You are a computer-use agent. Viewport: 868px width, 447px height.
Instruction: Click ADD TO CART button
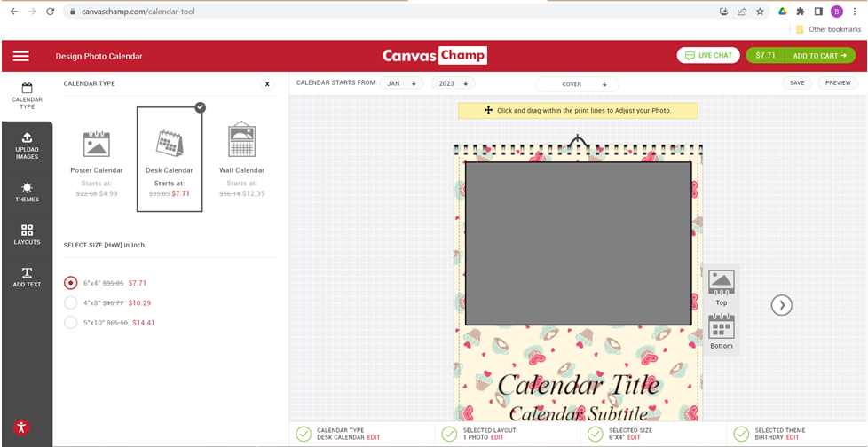point(820,55)
